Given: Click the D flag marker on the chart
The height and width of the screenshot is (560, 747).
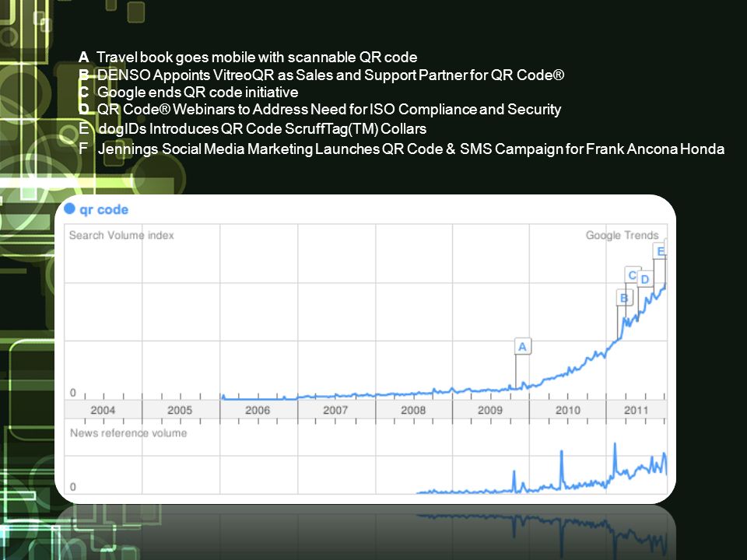Looking at the screenshot, I should tap(645, 279).
